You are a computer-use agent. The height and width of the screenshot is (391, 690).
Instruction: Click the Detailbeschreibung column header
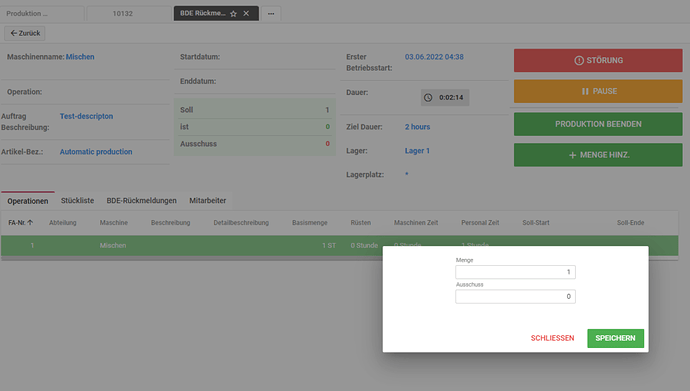click(x=241, y=223)
